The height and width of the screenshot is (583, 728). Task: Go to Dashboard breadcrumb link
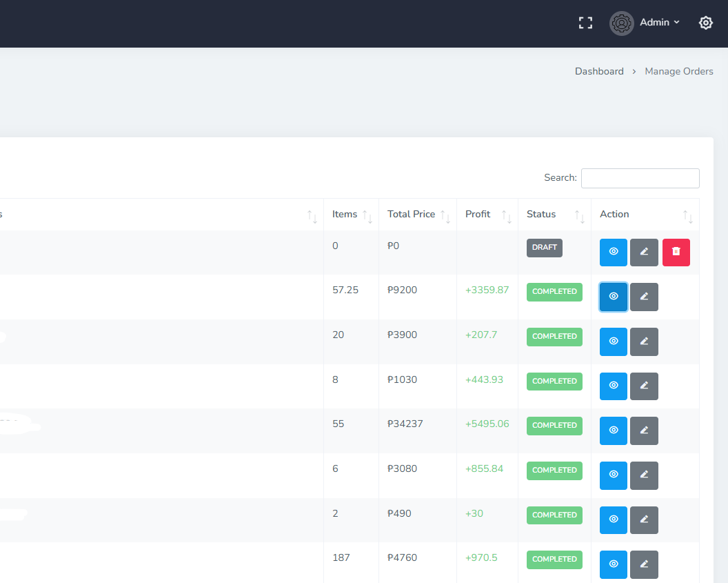coord(599,71)
